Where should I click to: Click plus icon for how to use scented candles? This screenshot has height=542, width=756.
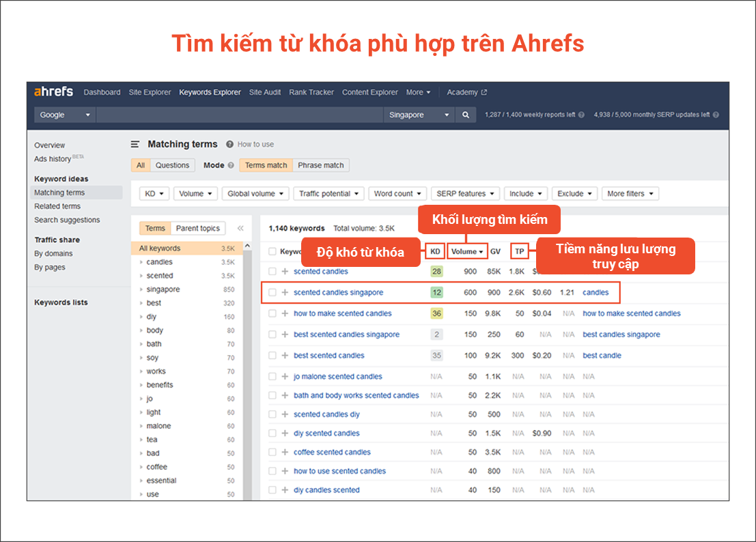pyautogui.click(x=285, y=471)
